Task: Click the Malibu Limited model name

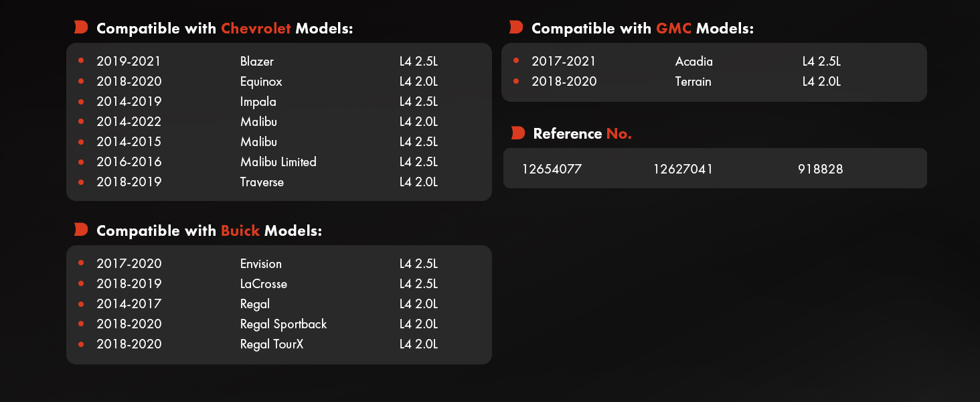Action: click(278, 162)
